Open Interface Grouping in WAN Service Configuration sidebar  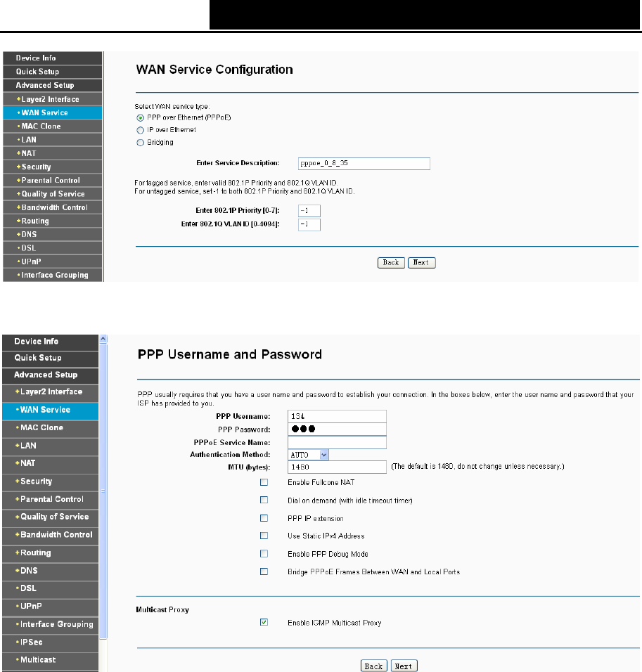[52, 275]
